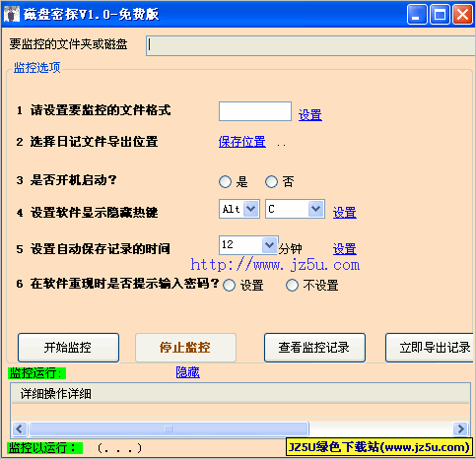Image resolution: width=476 pixels, height=459 pixels.
Task: Click the 监控运行 status label
Action: click(36, 373)
